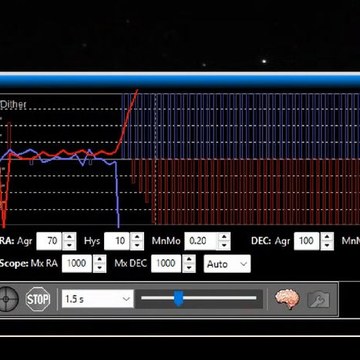The height and width of the screenshot is (360, 360).
Task: Decrease the Mx DEC value
Action: (x=189, y=268)
